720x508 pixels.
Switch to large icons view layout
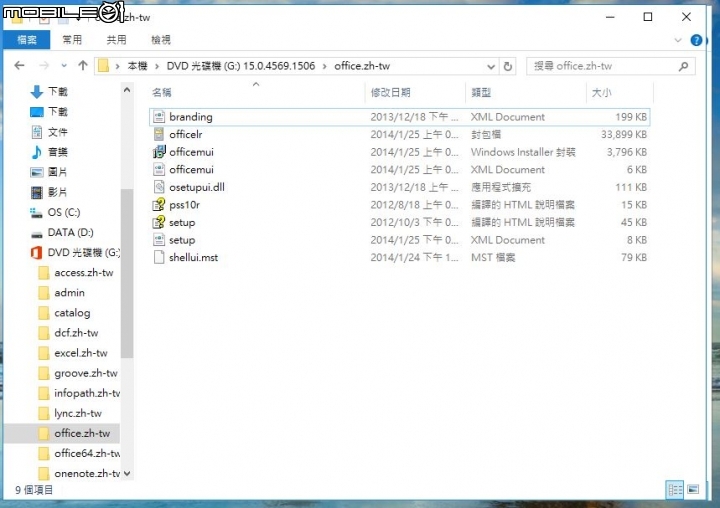693,490
